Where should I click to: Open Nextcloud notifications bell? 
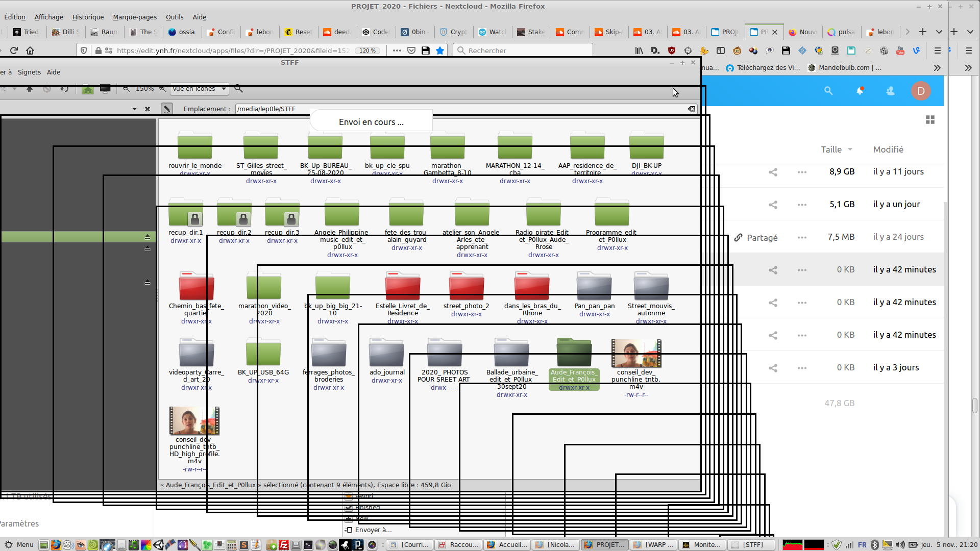tap(860, 91)
